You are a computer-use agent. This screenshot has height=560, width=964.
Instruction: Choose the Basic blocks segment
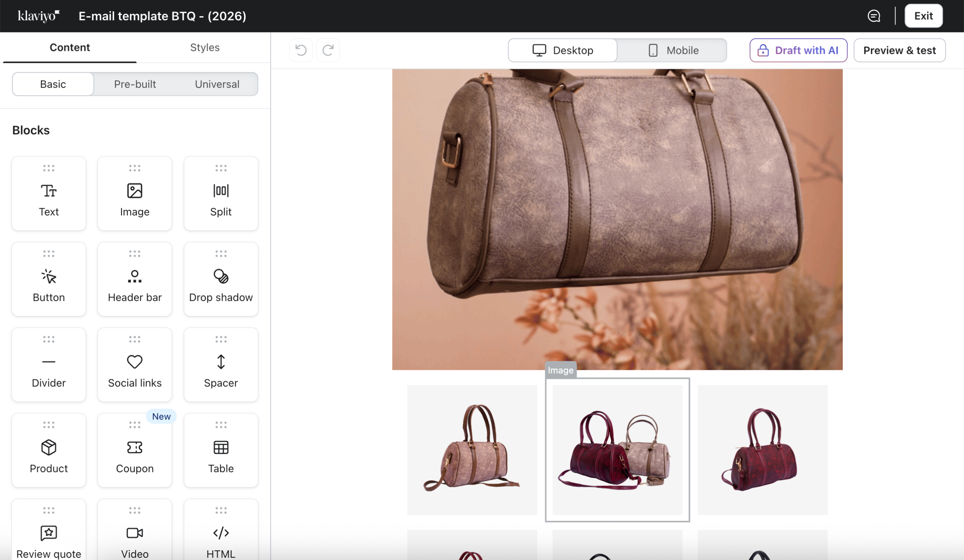coord(53,84)
